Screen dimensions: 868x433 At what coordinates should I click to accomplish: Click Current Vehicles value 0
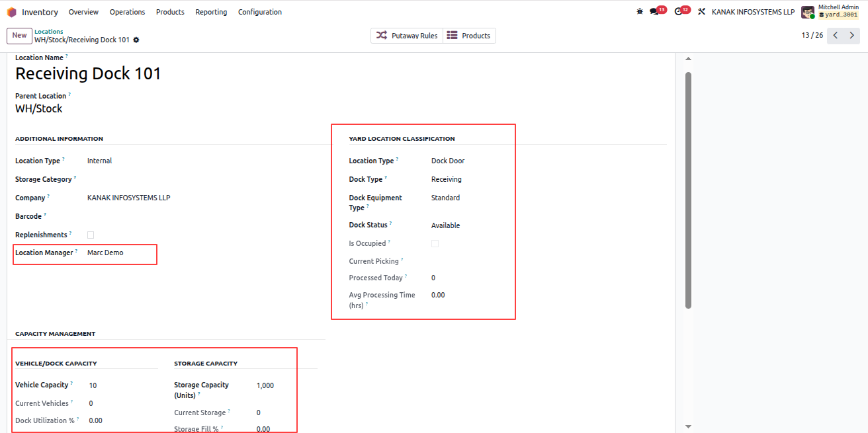91,403
